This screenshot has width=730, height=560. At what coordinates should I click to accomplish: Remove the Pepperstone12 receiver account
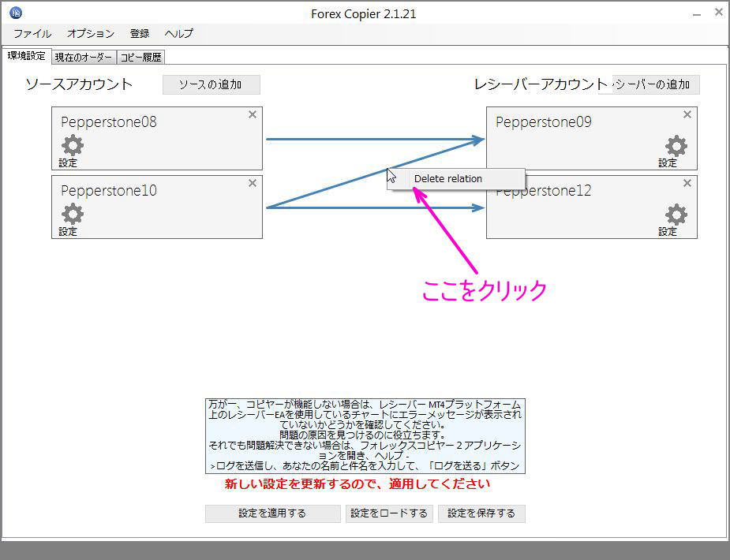click(x=686, y=182)
